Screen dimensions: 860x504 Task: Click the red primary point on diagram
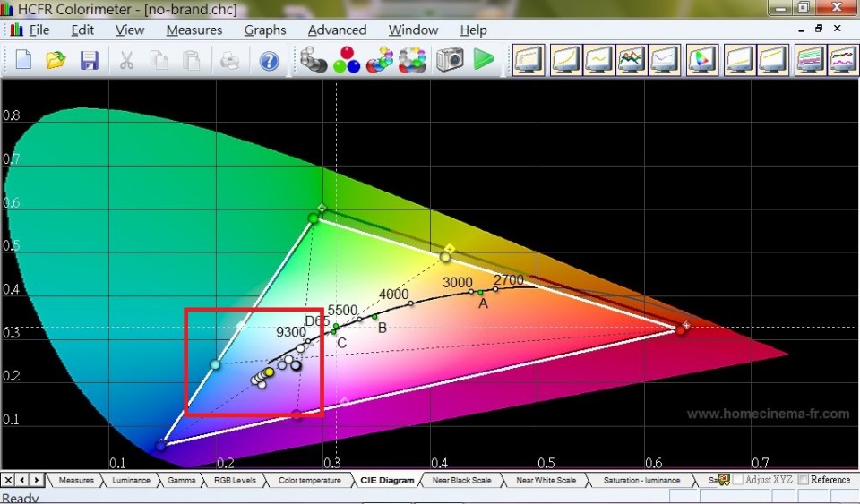click(x=681, y=329)
